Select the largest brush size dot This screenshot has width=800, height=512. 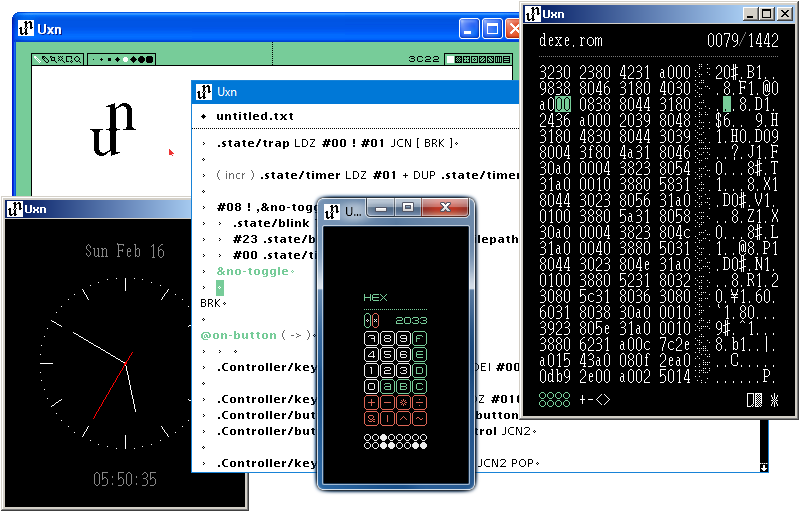[149, 60]
